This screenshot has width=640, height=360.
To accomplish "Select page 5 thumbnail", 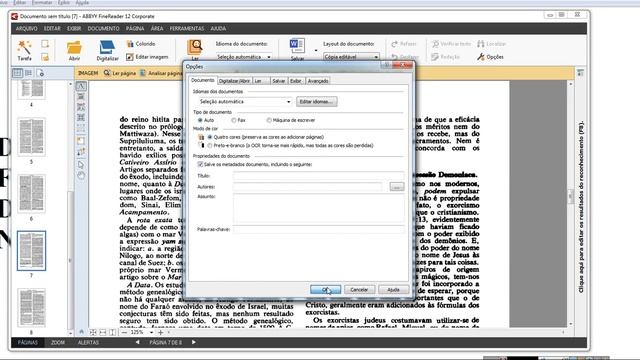I will click(31, 137).
